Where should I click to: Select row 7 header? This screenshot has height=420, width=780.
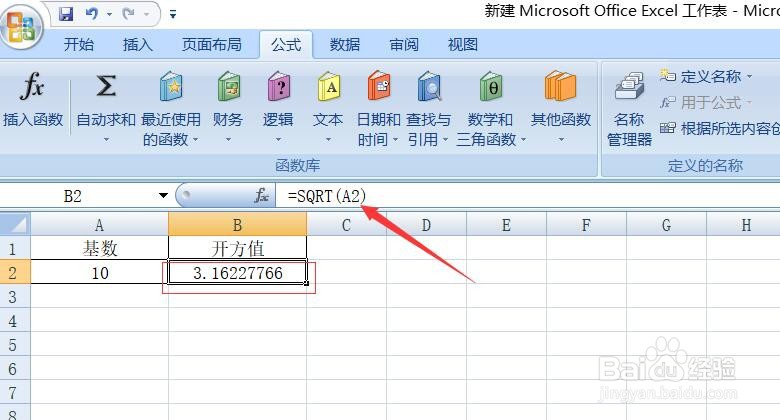15,392
